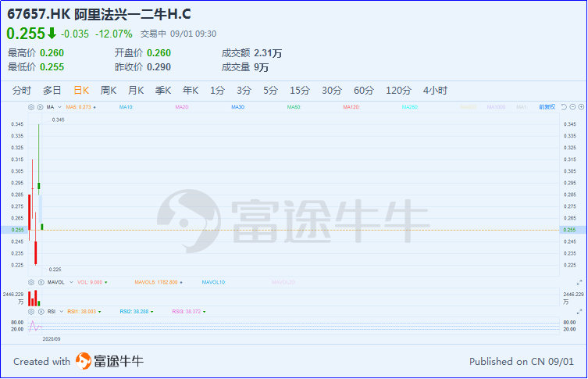Open settings gear for RSI indicator
Screen dimensions: 588x379
point(31,312)
